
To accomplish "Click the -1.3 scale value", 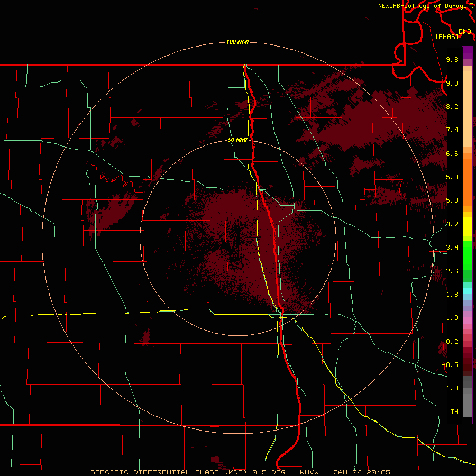I will 450,388.
